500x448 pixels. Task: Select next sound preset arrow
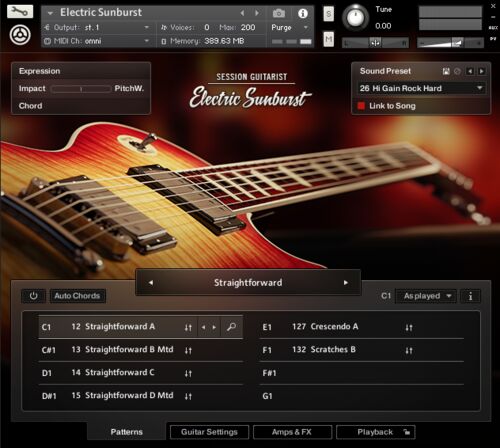point(482,71)
